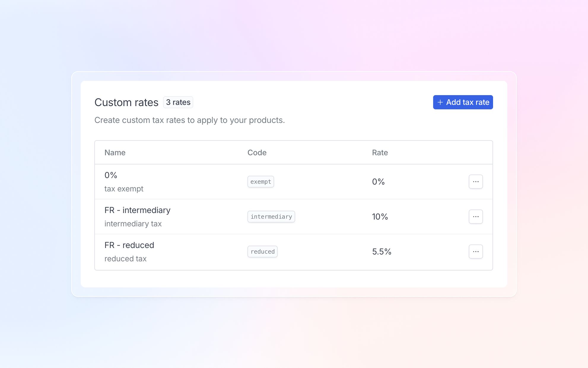Click the Add tax rate button

463,102
